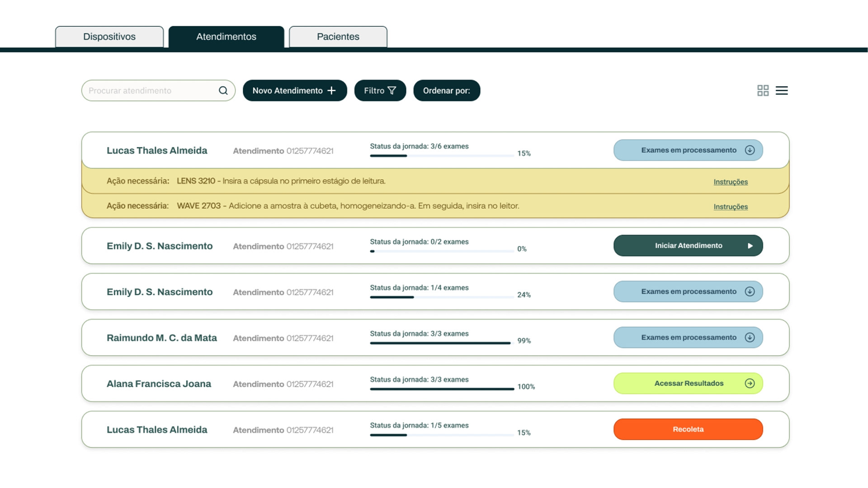The image size is (868, 488).
Task: Click the funnel icon in Filtro
Action: coord(392,90)
